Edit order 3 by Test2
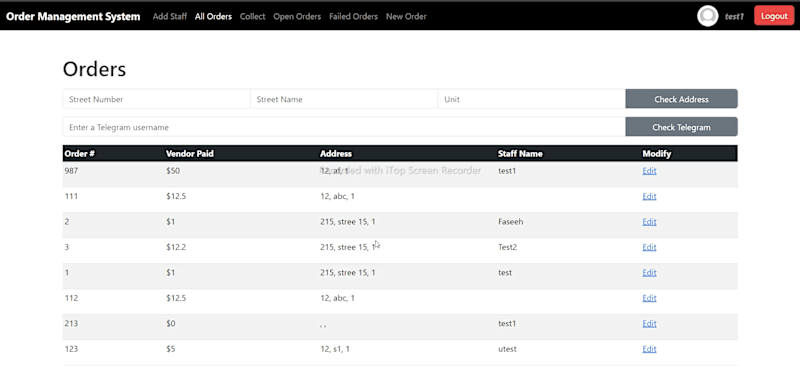 click(649, 248)
